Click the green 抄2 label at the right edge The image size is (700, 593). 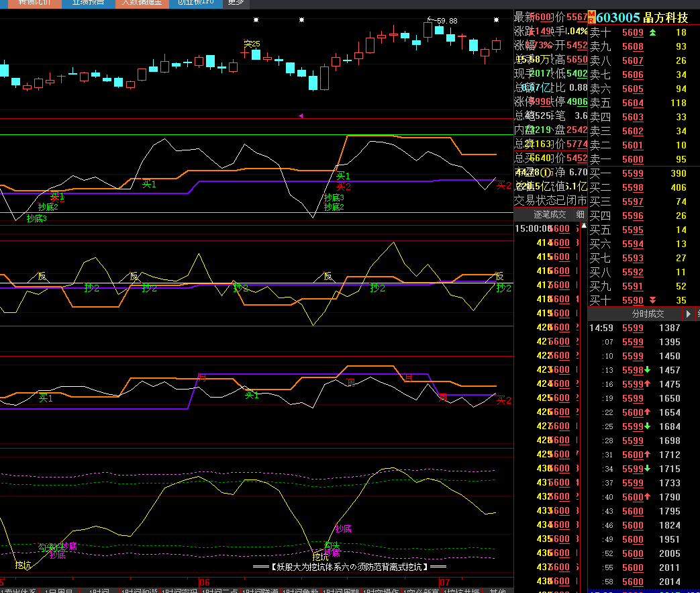pos(503,288)
